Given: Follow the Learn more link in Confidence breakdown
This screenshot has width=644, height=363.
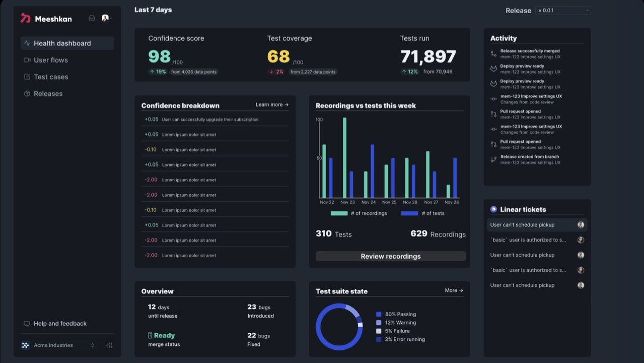Looking at the screenshot, I should (x=272, y=105).
